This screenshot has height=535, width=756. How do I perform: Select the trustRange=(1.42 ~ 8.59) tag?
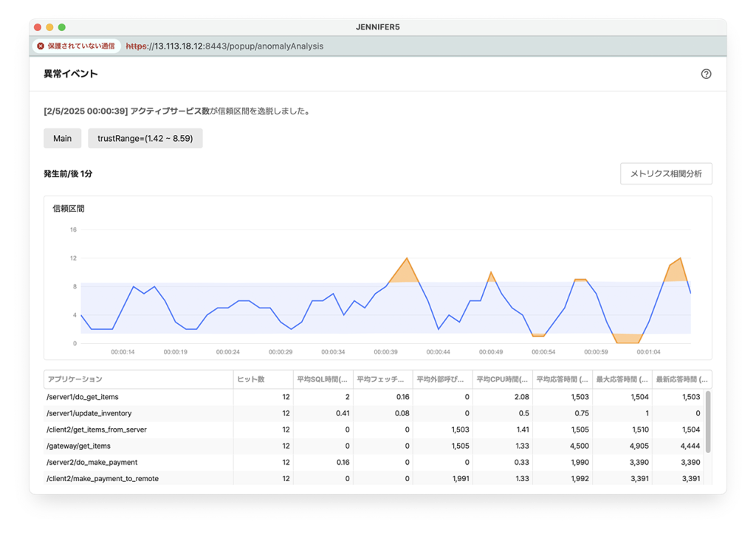coord(145,138)
